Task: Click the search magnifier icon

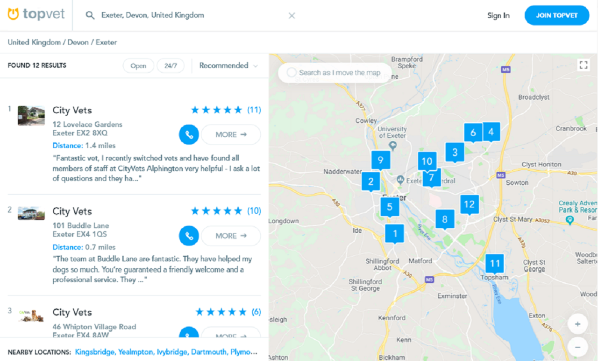Action: (x=90, y=15)
